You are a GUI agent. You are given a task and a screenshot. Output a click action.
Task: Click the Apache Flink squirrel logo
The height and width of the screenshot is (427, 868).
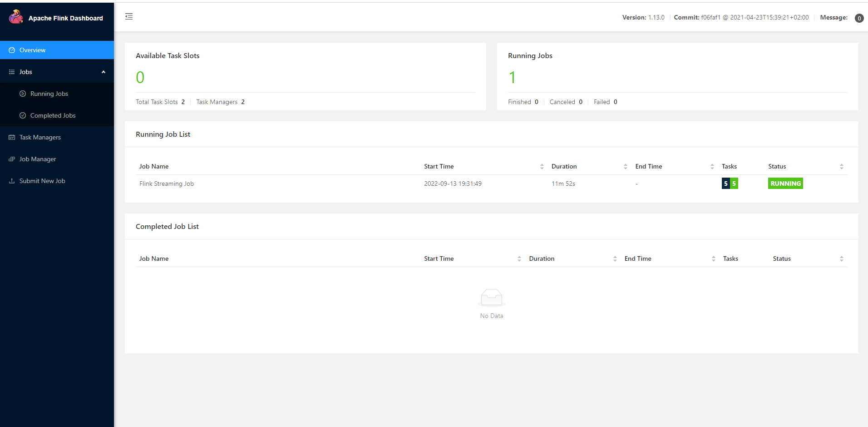pyautogui.click(x=16, y=17)
